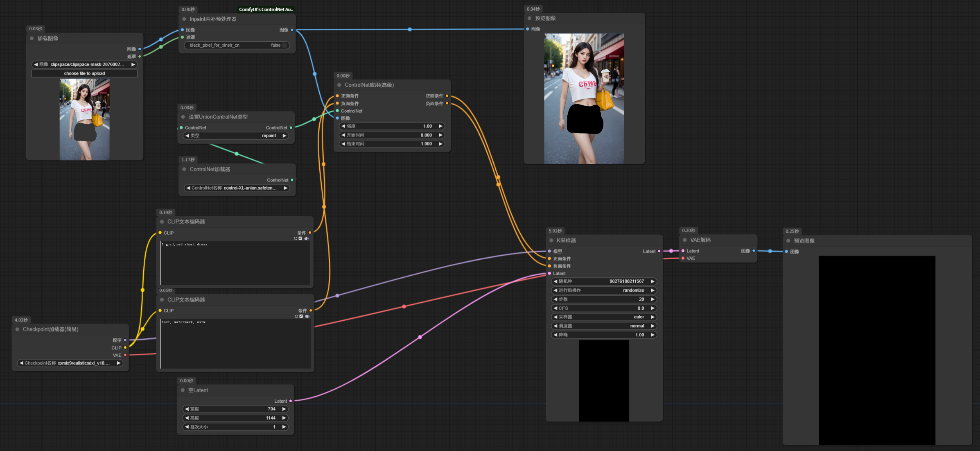Click the 模型 input port on K采样器
This screenshot has height=451, width=980.
click(549, 251)
